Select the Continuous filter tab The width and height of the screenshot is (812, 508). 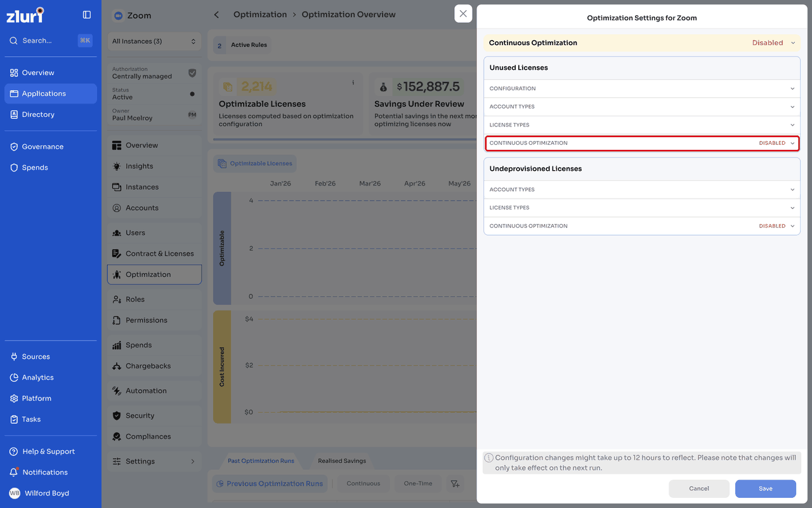(363, 484)
